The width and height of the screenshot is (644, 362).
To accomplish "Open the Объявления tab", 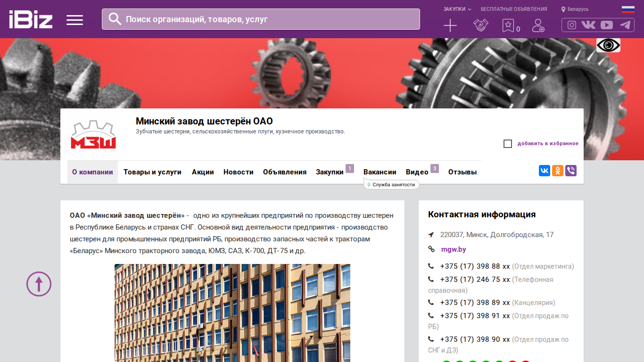I will coord(285,172).
